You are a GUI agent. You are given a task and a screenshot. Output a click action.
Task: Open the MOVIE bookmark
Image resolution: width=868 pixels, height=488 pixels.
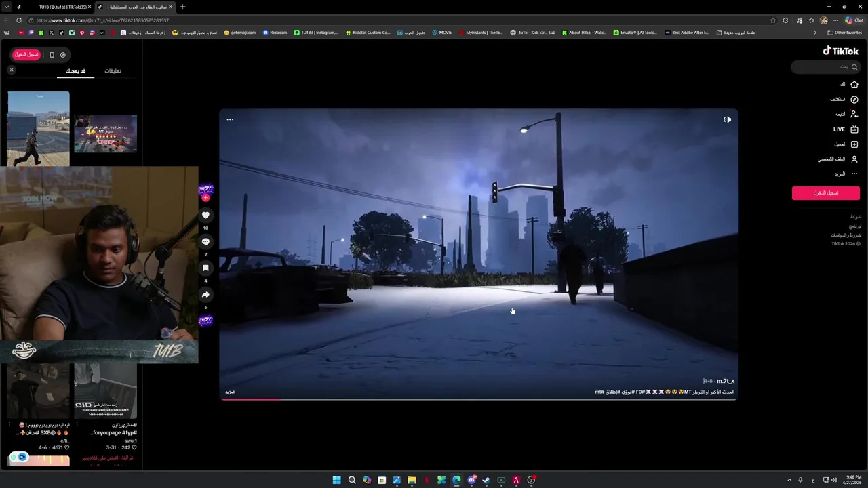[441, 33]
